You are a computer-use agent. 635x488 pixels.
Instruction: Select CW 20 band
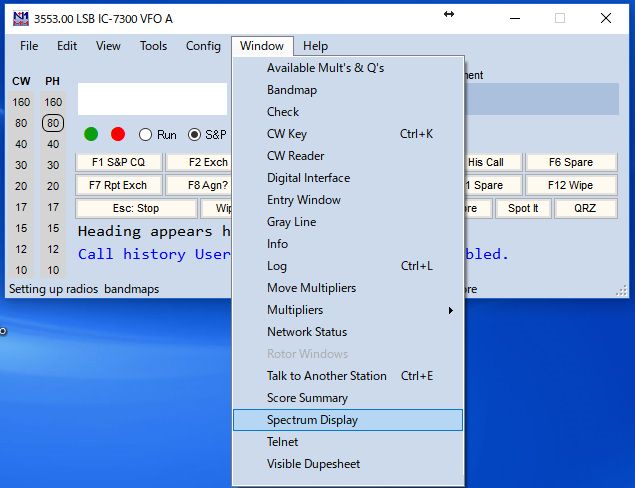(x=21, y=186)
